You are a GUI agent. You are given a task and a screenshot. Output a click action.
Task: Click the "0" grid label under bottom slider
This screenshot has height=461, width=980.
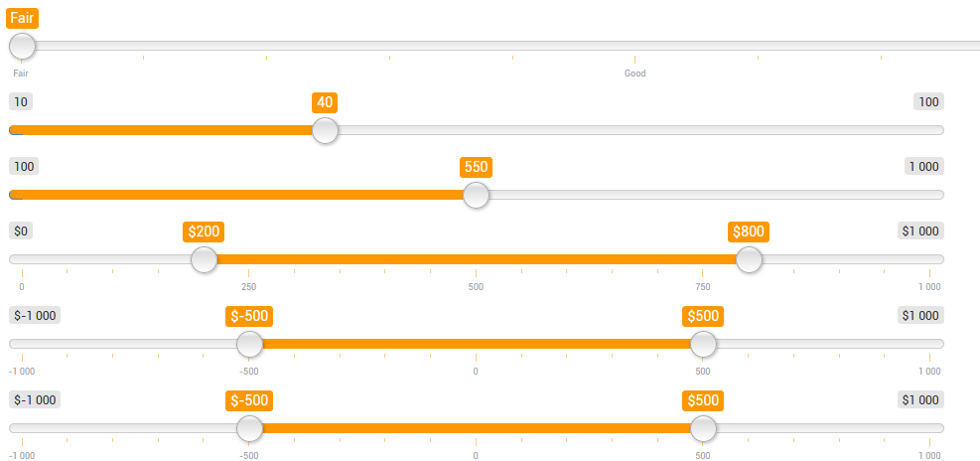click(x=476, y=456)
